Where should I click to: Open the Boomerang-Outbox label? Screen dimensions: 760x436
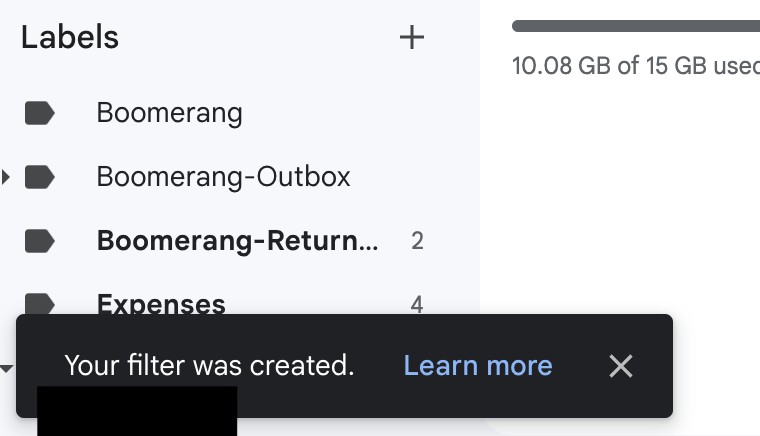point(223,177)
